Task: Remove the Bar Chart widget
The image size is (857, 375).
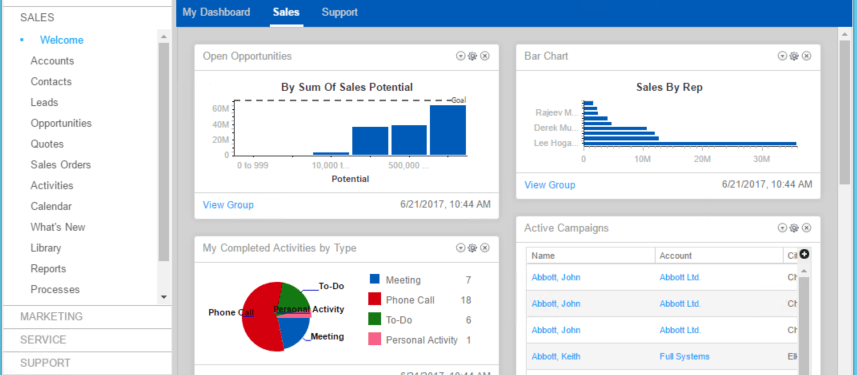Action: (806, 56)
